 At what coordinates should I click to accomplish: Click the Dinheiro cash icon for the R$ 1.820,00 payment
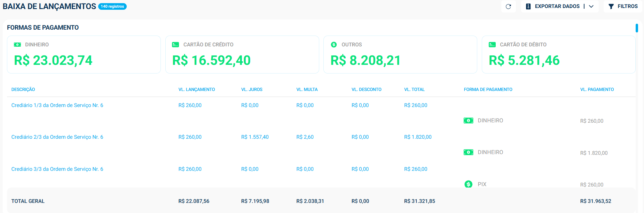tap(468, 152)
